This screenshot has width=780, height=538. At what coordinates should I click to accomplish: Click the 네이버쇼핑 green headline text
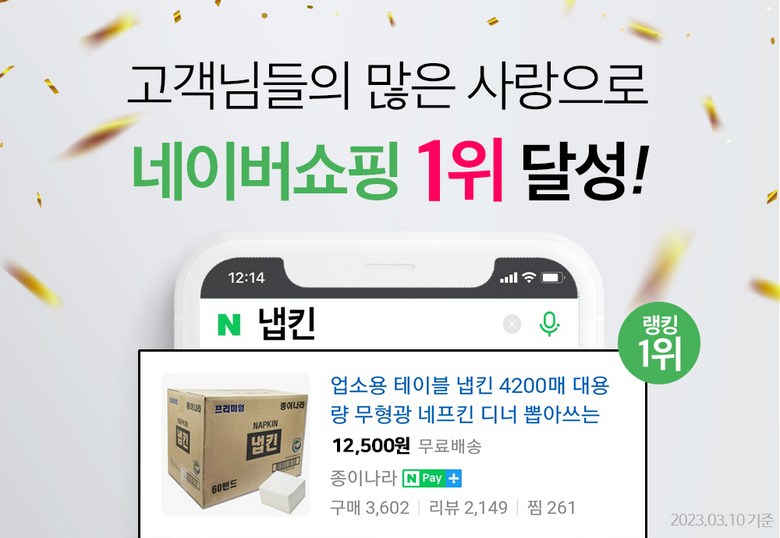[266, 171]
